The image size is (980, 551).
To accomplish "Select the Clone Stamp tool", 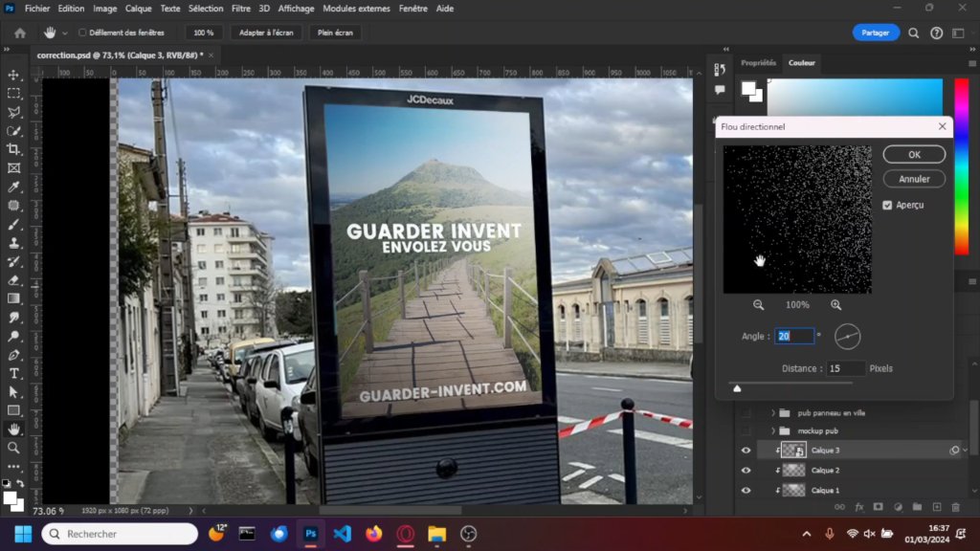I will [13, 243].
